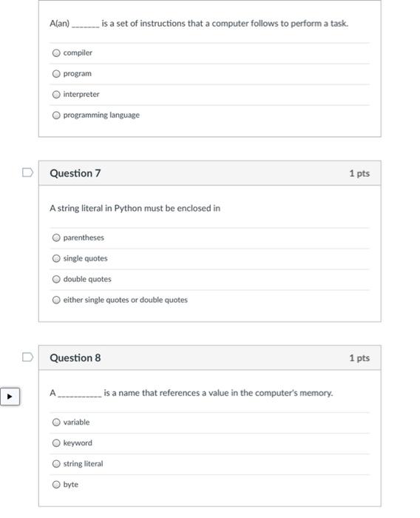Select 'either single quotes or double quotes'
The width and height of the screenshot is (420, 518).
[56, 300]
